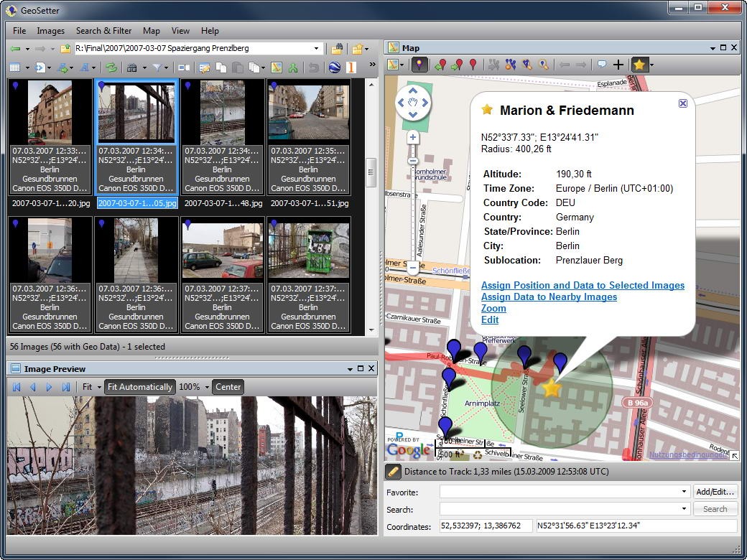747x560 pixels.
Task: Toggle the Fit Automatically button
Action: coord(139,387)
